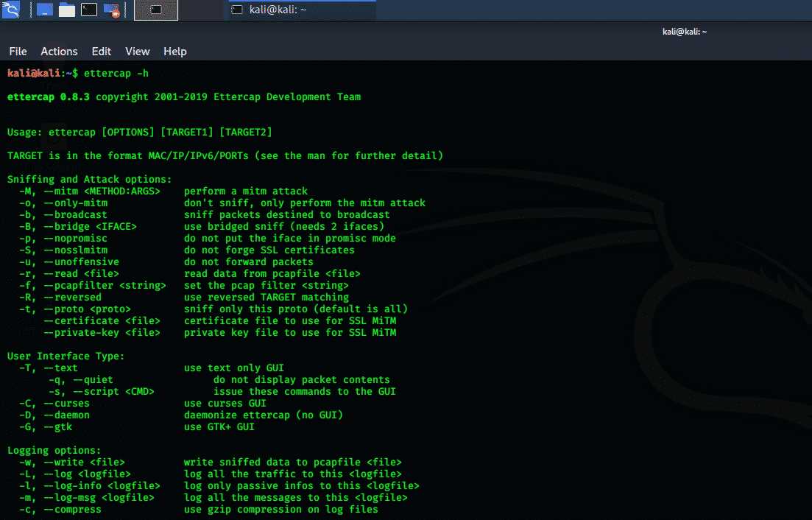The width and height of the screenshot is (812, 520).
Task: Click the 'Logging options:' heading
Action: click(x=54, y=451)
